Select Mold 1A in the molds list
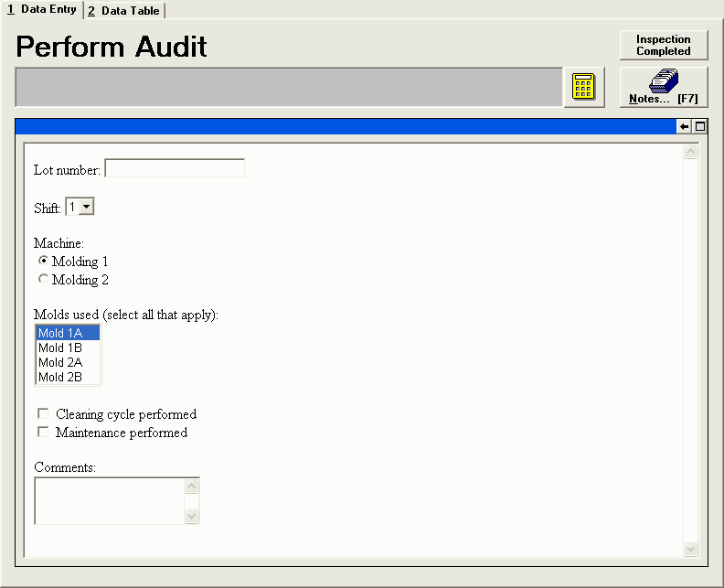This screenshot has height=588, width=724. click(x=67, y=334)
